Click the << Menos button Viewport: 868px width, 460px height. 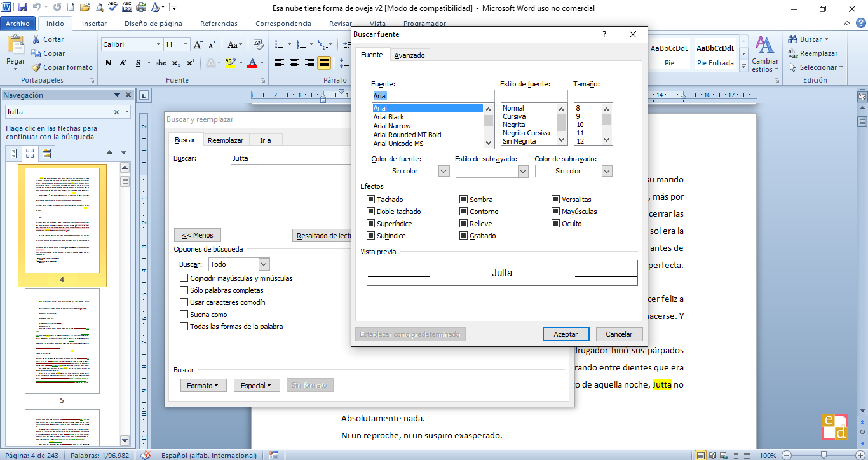click(x=198, y=235)
